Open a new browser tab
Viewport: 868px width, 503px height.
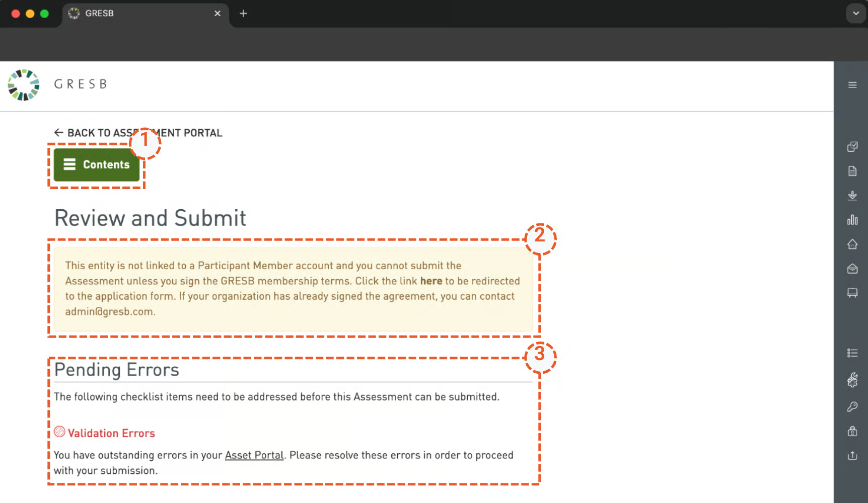[x=243, y=14]
